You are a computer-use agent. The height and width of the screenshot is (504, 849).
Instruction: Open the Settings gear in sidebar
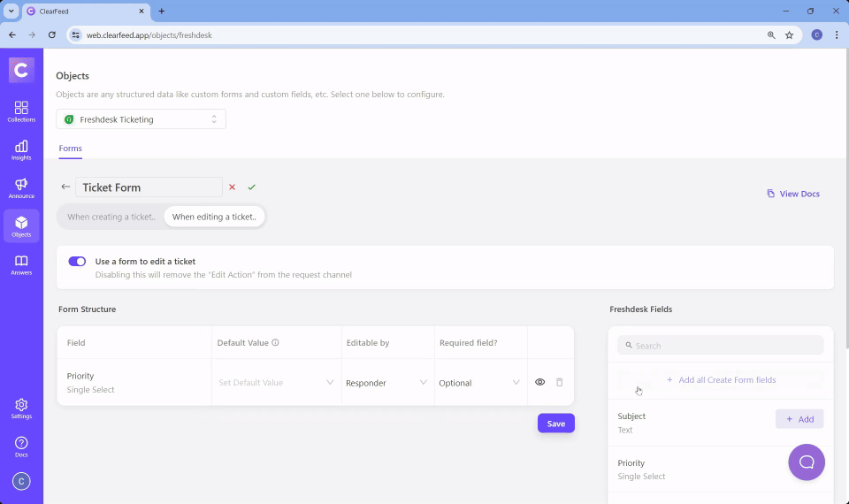click(x=21, y=409)
